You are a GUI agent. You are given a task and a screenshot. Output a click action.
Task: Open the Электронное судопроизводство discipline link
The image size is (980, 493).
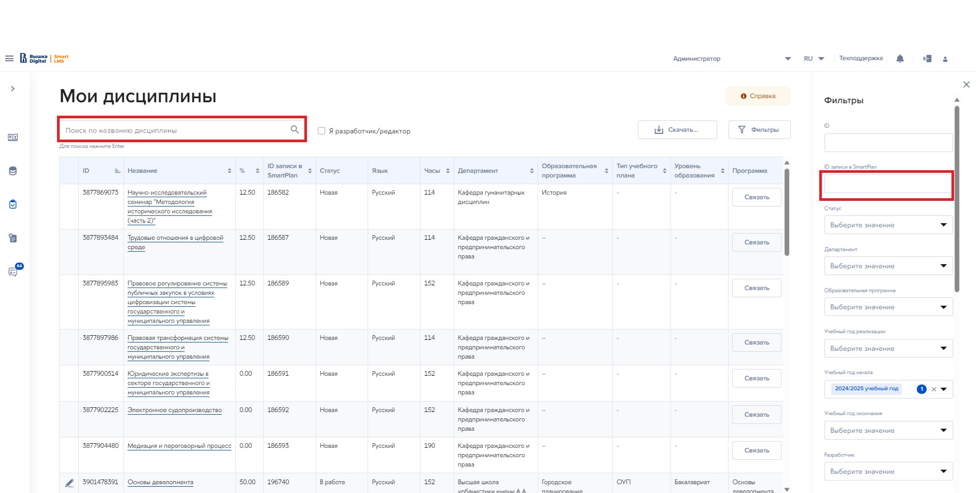[x=174, y=410]
